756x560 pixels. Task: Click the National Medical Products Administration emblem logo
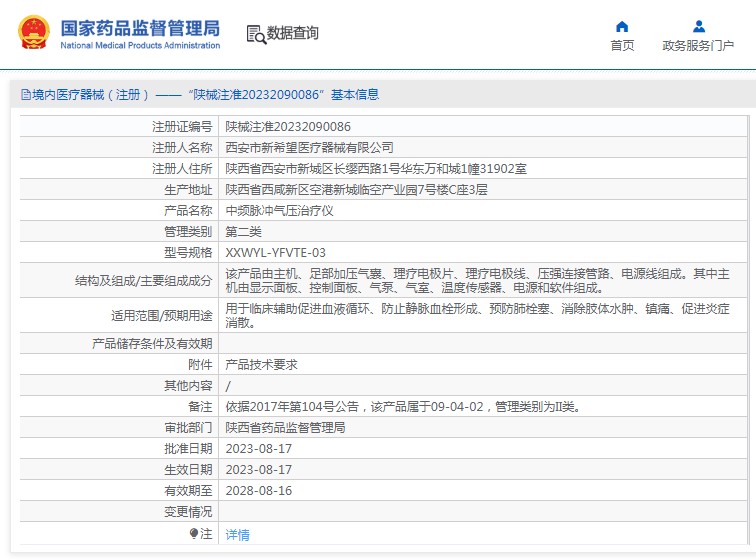coord(33,33)
